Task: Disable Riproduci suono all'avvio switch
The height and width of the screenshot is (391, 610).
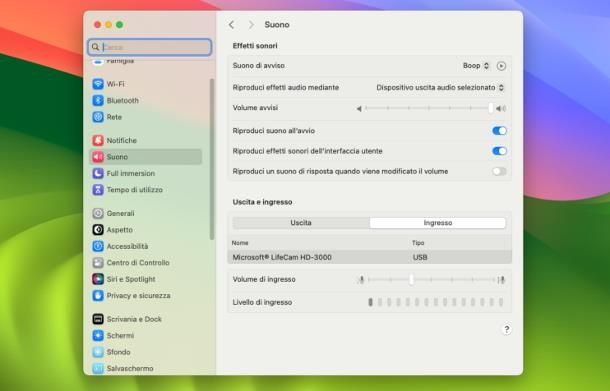Action: [x=499, y=131]
